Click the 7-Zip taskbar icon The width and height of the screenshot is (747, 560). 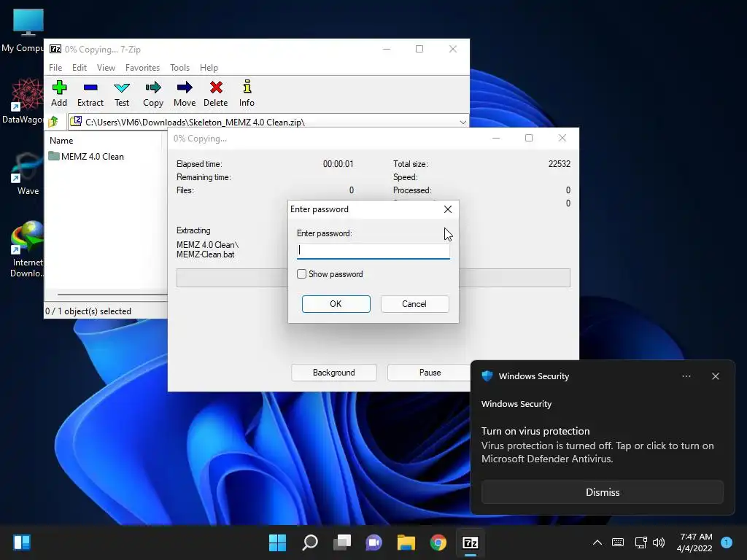[x=471, y=542]
